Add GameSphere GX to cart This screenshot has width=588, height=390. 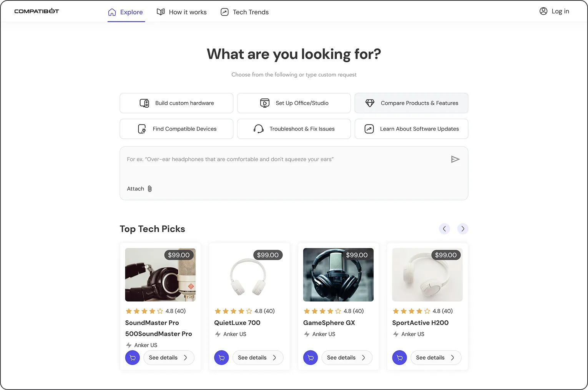pos(311,358)
